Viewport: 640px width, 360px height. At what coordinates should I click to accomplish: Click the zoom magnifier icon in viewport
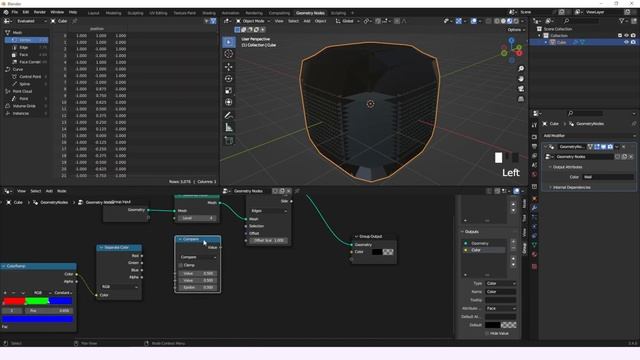(x=521, y=69)
